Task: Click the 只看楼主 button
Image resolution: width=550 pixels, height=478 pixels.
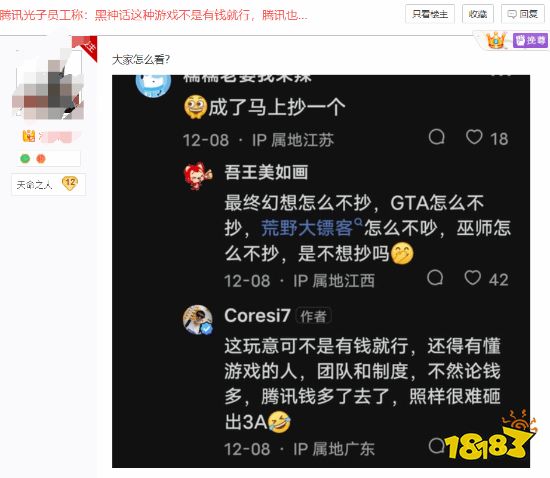Action: click(x=430, y=14)
